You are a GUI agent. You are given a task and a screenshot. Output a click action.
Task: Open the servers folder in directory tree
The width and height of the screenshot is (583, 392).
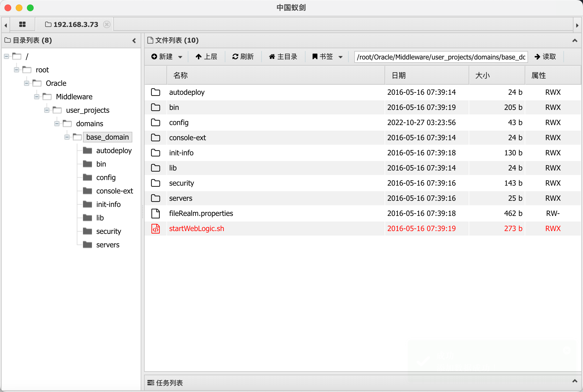tap(108, 245)
